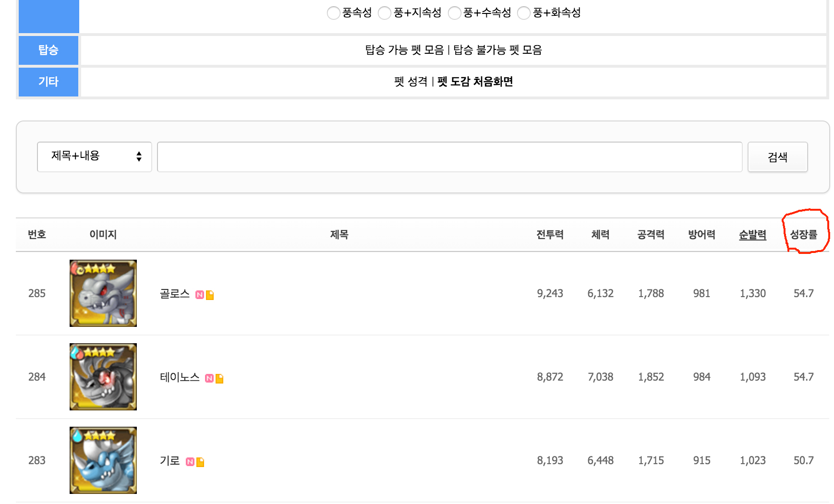Sort the list by 성장률 column
This screenshot has width=834, height=504.
pos(803,235)
